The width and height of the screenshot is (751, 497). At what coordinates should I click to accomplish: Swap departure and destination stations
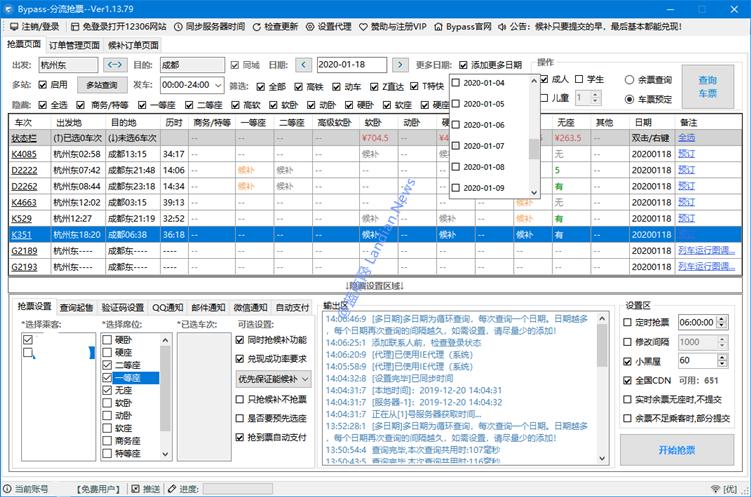pyautogui.click(x=115, y=64)
